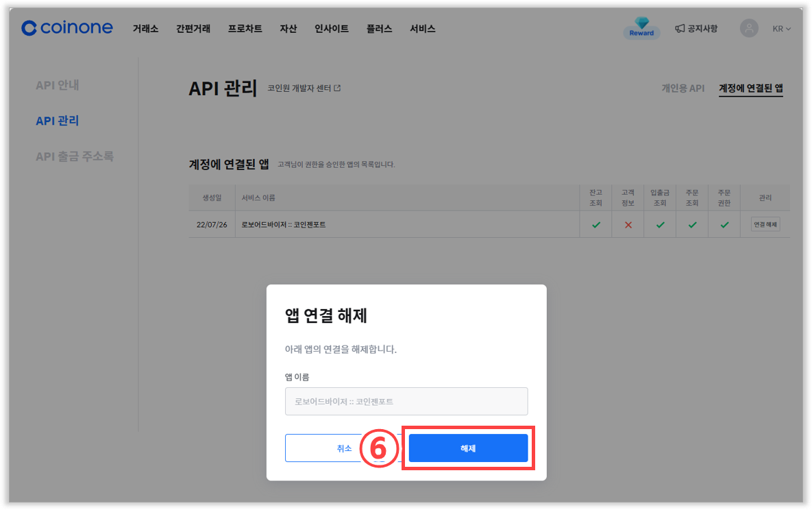Open the 공지사항 megaphone notices
The width and height of the screenshot is (812, 510).
[x=696, y=29]
